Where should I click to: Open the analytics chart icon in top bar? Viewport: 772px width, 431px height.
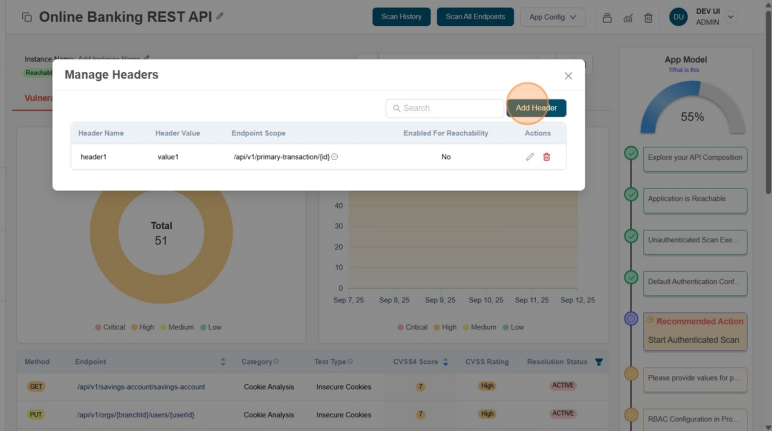[x=627, y=18]
